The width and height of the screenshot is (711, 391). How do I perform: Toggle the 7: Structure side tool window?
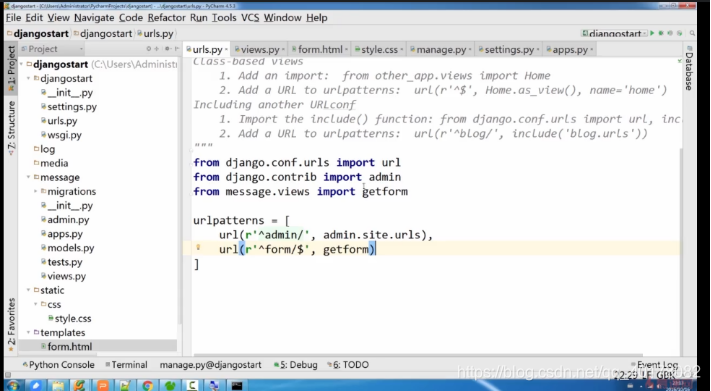point(11,128)
